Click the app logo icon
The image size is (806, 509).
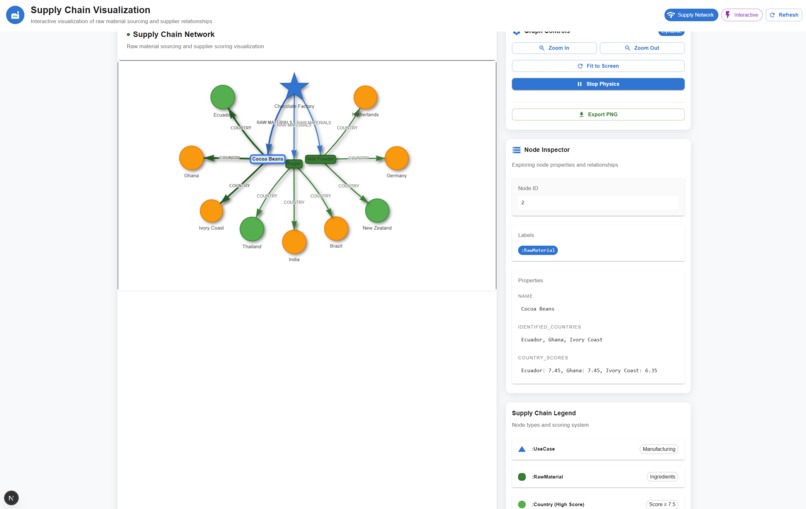tap(15, 15)
